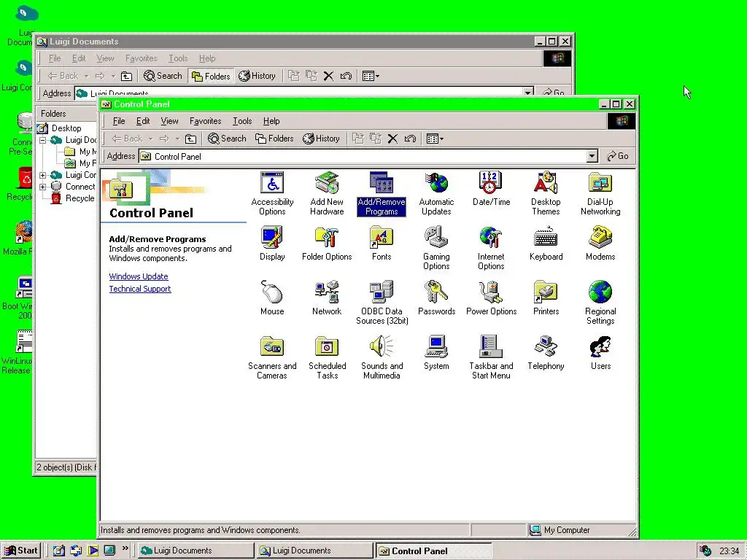
Task: Show History pane from Control Panel toolbar
Action: (x=322, y=139)
